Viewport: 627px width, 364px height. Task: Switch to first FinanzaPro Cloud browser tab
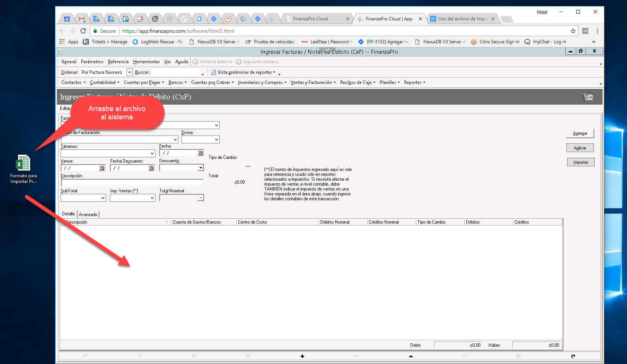pyautogui.click(x=317, y=18)
